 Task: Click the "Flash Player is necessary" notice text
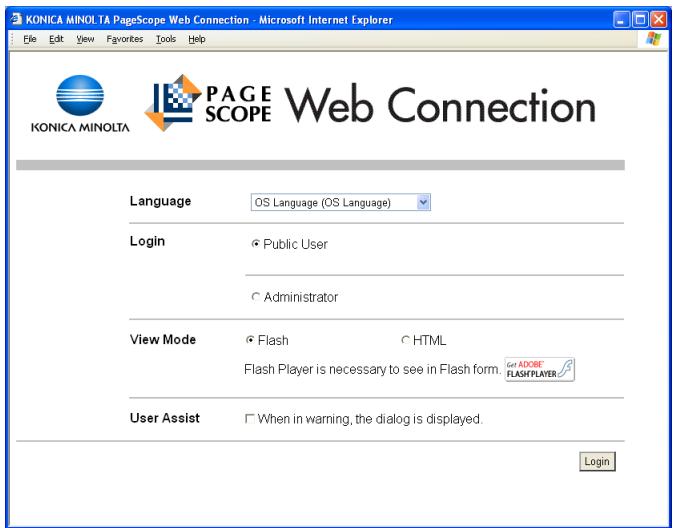click(x=372, y=369)
